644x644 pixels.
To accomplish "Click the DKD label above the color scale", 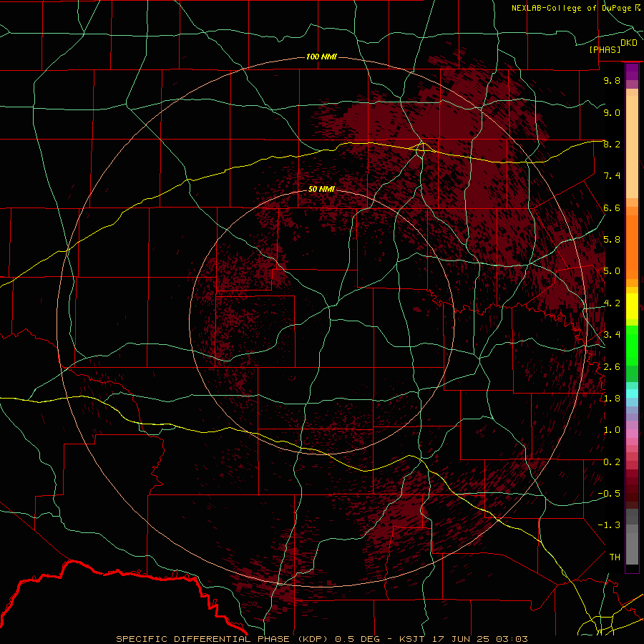I will coord(629,43).
